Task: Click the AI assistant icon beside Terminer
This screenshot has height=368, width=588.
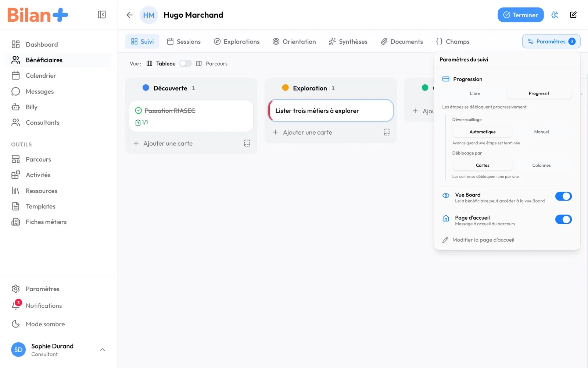Action: point(555,15)
